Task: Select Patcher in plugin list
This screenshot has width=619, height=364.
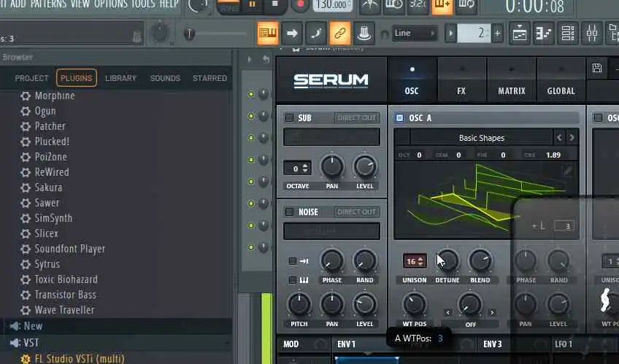Action: [x=50, y=126]
